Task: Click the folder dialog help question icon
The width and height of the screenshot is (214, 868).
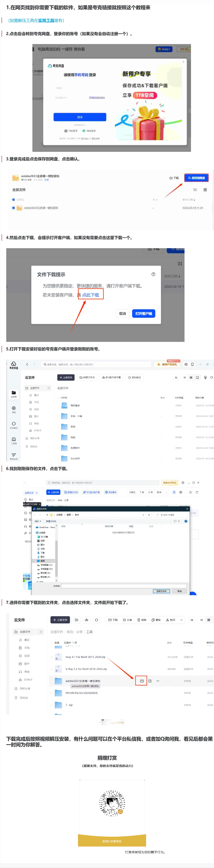Action: coord(186,521)
